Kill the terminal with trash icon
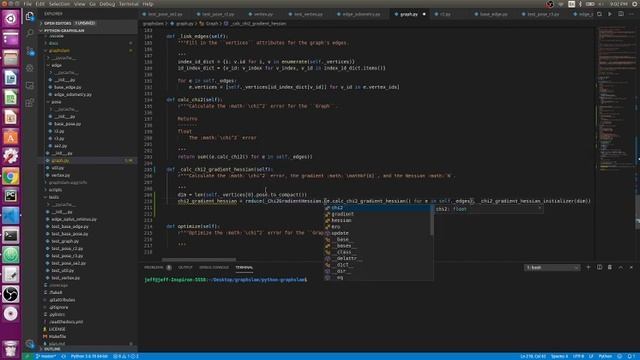 pyautogui.click(x=610, y=267)
